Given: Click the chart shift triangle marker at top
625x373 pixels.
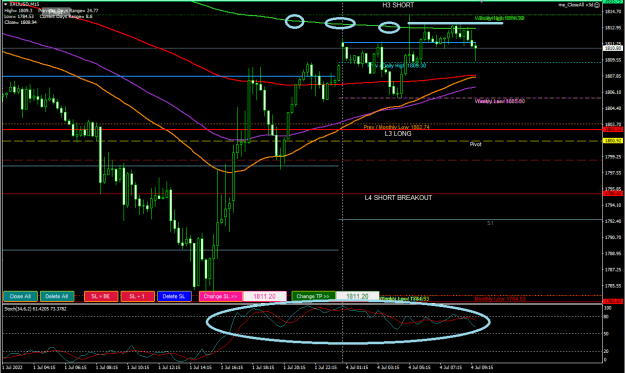Looking at the screenshot, I should click(482, 2).
